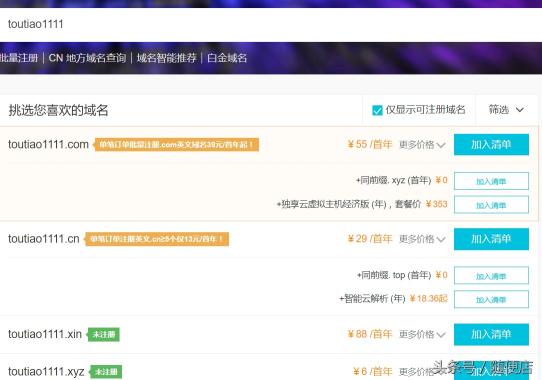
Task: Add toutiao1111.xin to list with 加入清单
Action: (491, 334)
